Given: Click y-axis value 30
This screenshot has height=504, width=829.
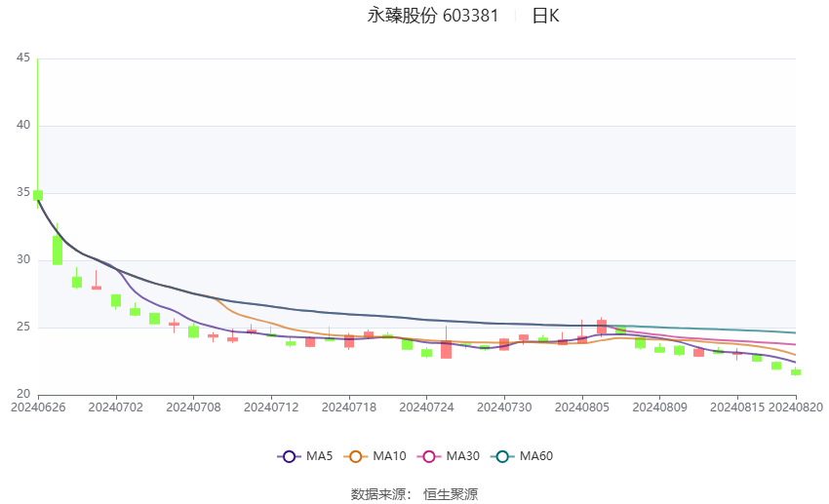Looking at the screenshot, I should 23,259.
